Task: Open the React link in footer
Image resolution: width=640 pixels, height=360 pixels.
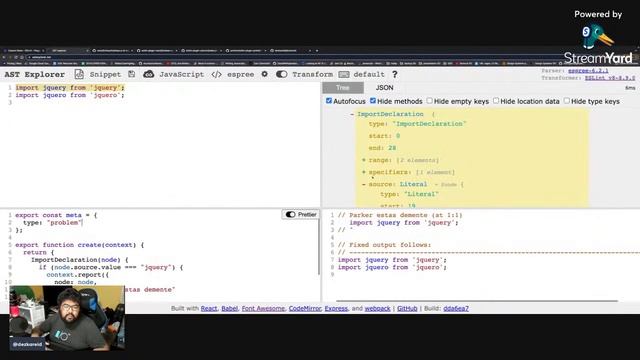Action: tap(209, 309)
